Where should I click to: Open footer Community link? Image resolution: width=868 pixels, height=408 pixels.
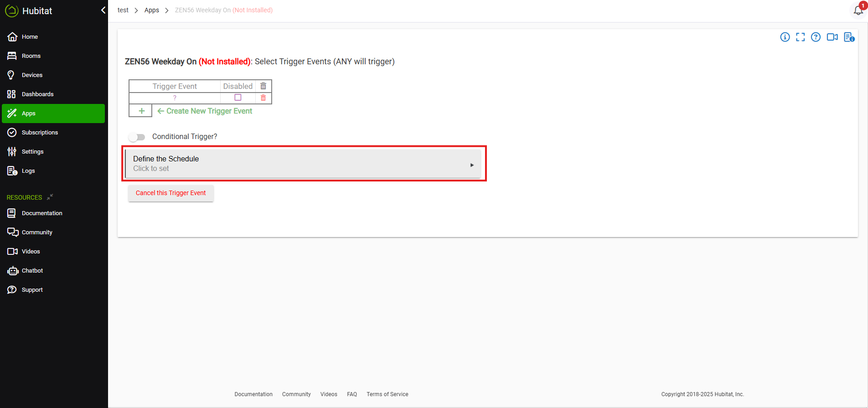tap(296, 394)
